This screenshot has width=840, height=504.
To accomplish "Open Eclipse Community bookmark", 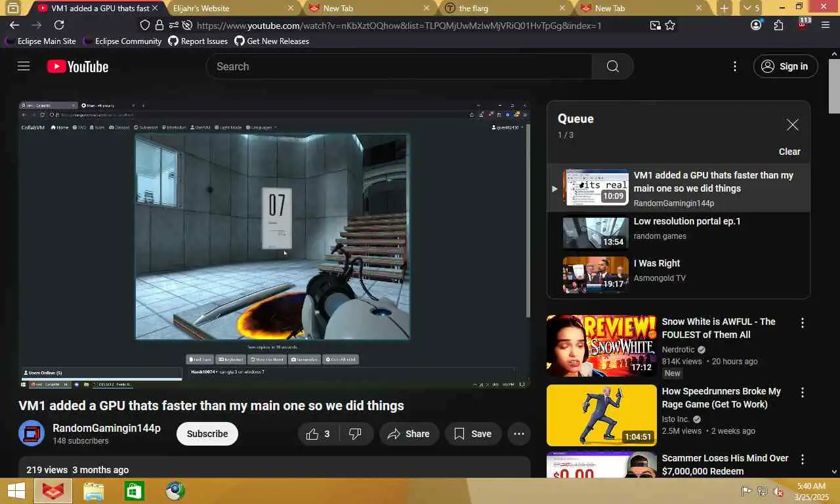I will (123, 41).
